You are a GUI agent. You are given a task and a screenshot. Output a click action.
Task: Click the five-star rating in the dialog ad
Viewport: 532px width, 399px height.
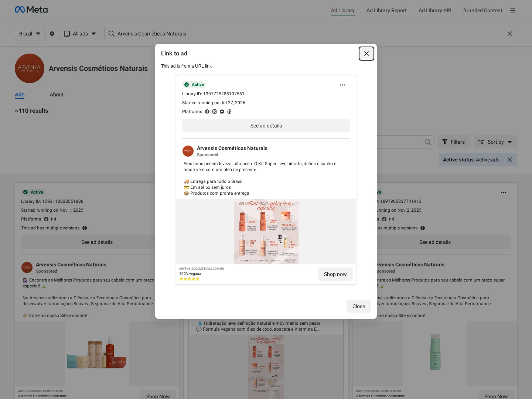click(189, 279)
